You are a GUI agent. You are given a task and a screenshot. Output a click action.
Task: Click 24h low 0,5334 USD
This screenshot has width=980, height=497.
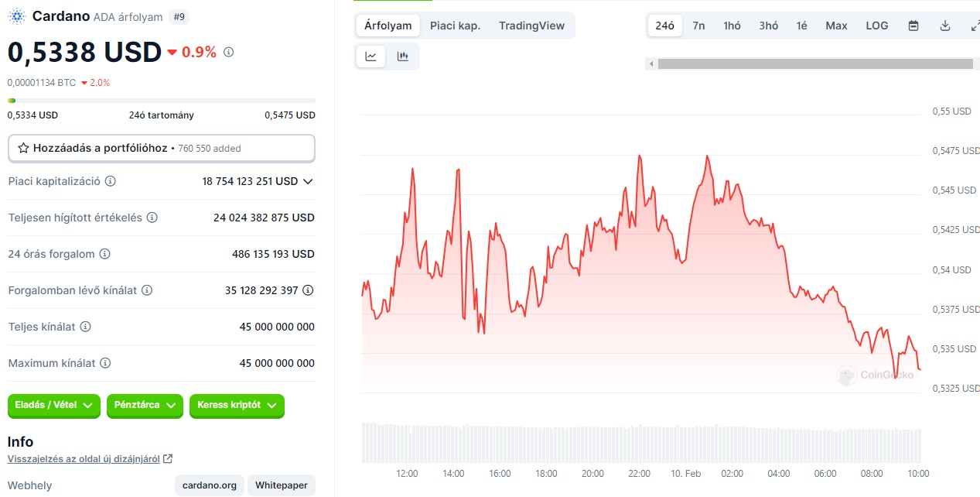pyautogui.click(x=32, y=115)
